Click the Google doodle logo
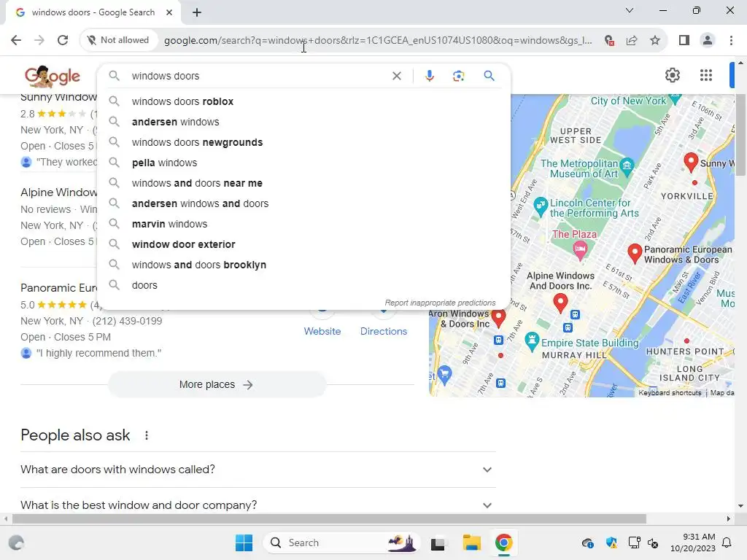 [53, 76]
